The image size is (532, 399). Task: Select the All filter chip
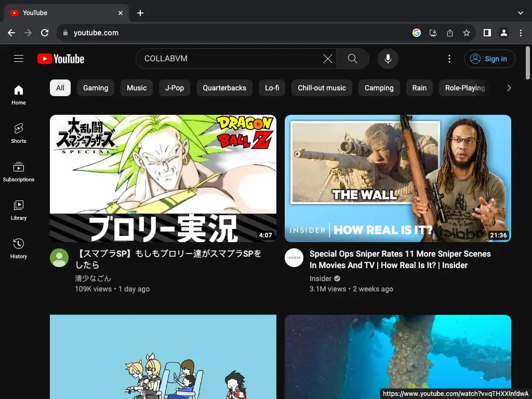60,88
